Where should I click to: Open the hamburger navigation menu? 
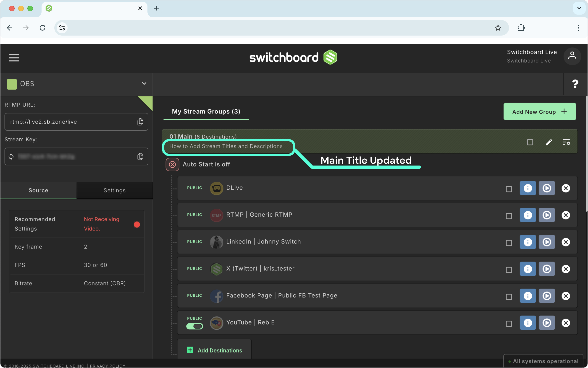[14, 58]
